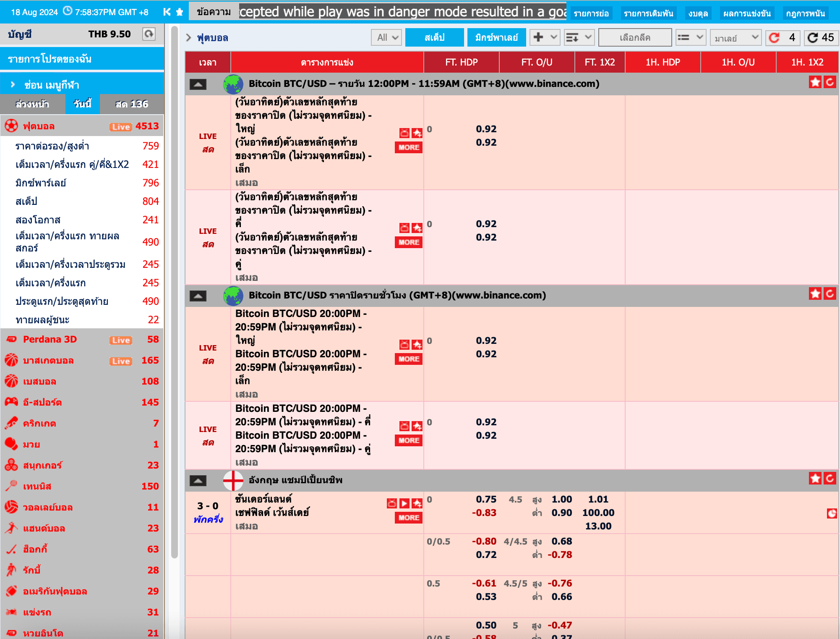Add the Sunderland match to favorites

coord(417,503)
